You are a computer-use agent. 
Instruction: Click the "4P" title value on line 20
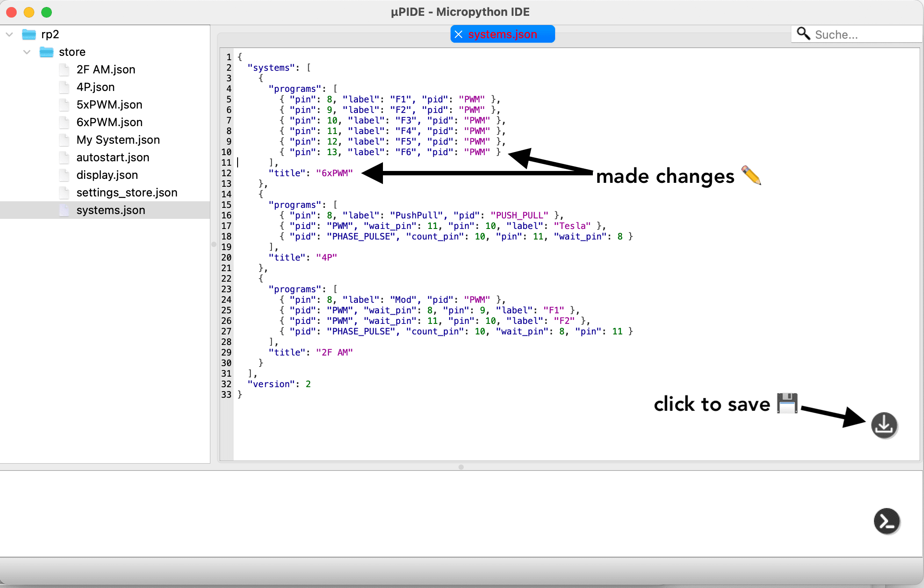[327, 258]
